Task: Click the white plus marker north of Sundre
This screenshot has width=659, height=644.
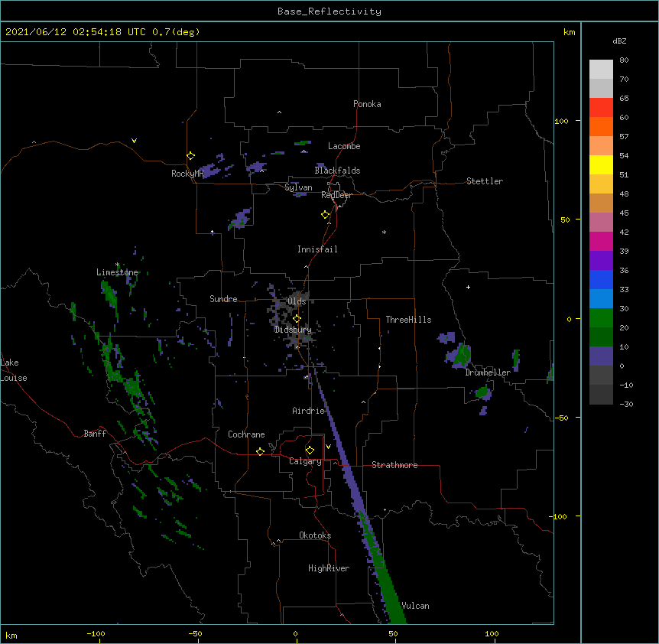Action: 213,232
